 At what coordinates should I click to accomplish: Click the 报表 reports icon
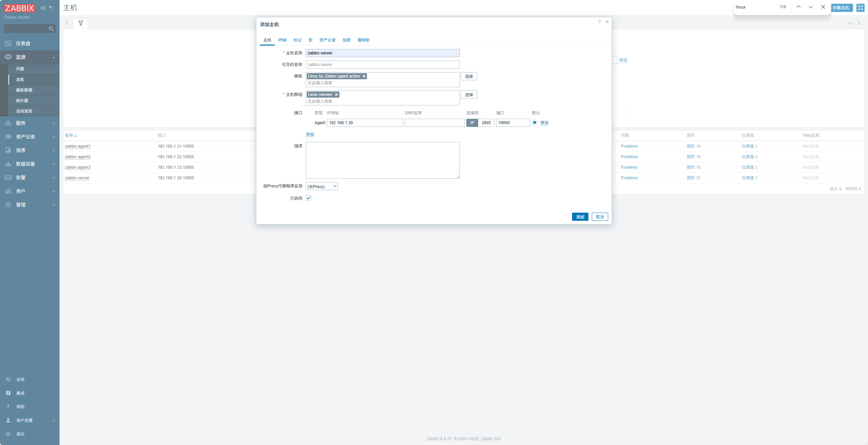(8, 150)
